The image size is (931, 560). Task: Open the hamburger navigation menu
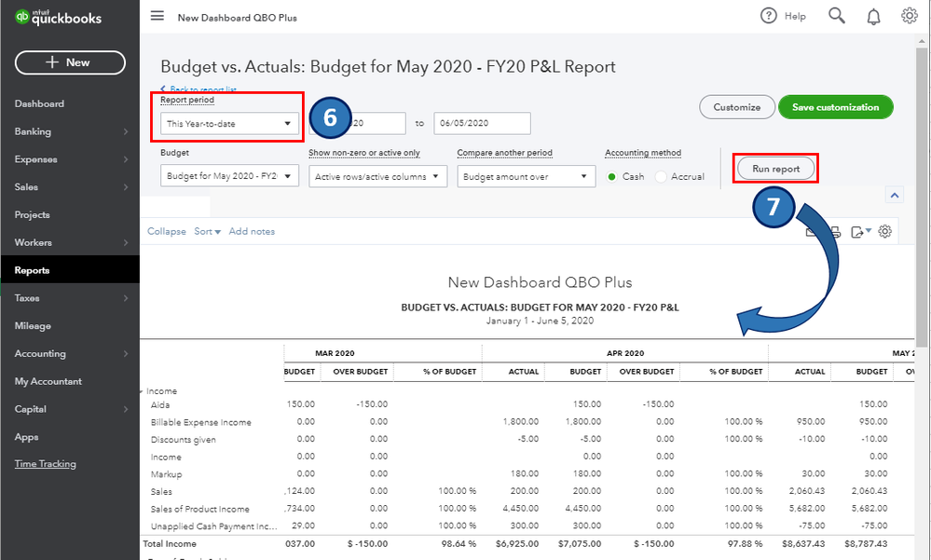157,17
